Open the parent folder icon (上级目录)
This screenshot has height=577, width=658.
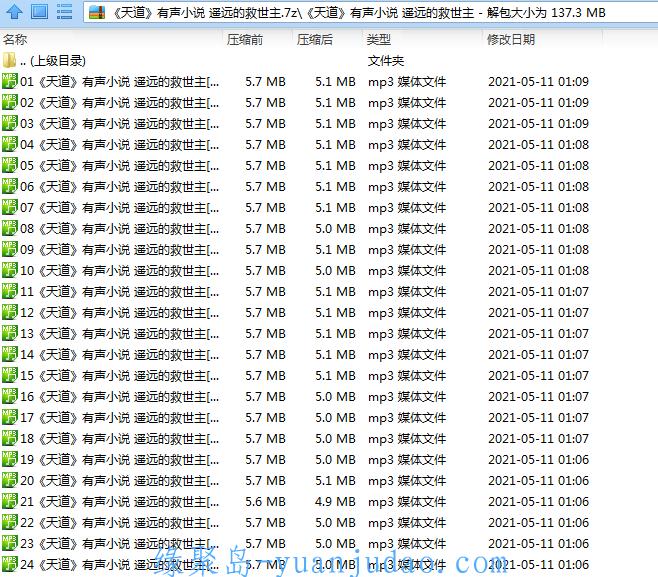click(x=9, y=60)
